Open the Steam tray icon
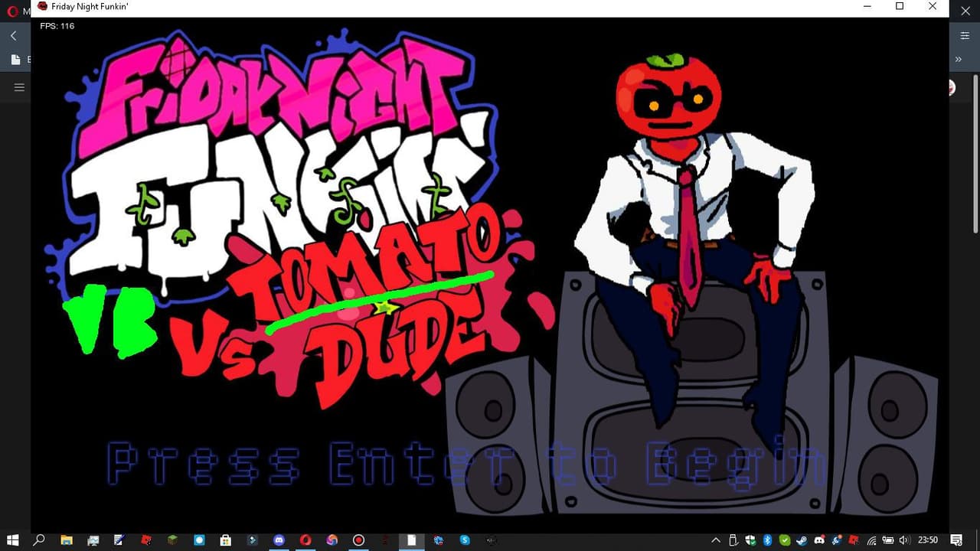 tap(802, 540)
